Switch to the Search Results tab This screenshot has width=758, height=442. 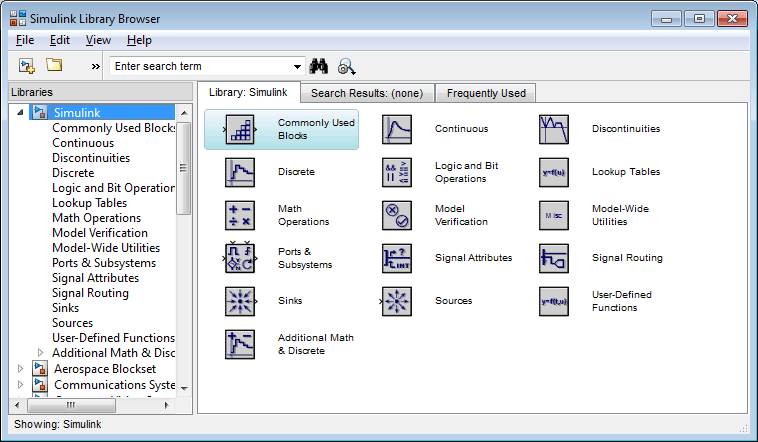(367, 93)
